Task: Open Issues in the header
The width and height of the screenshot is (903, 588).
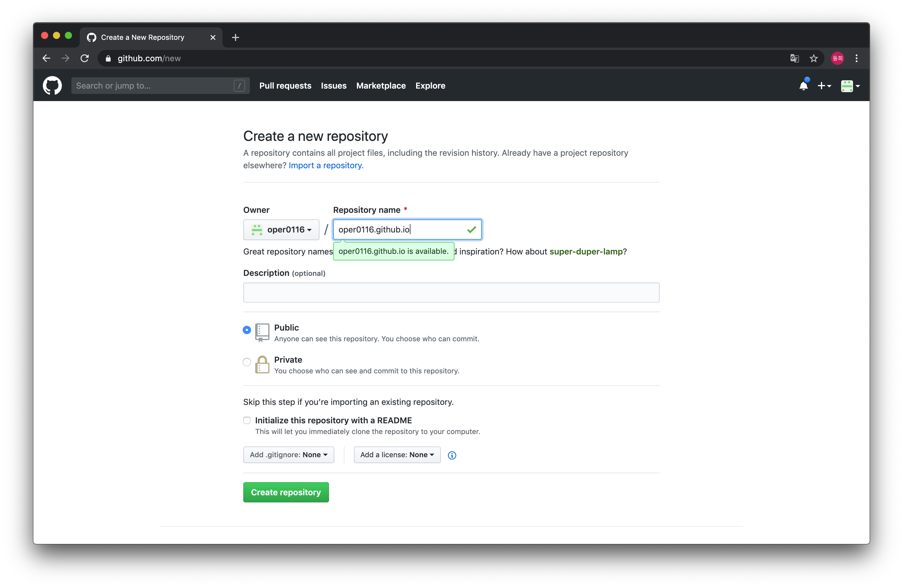Action: coord(333,86)
